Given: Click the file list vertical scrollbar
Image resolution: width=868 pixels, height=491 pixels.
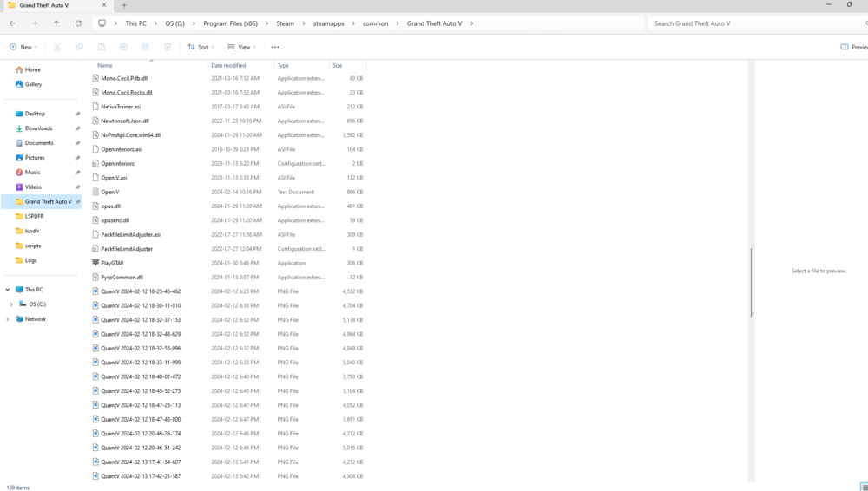Looking at the screenshot, I should point(751,282).
